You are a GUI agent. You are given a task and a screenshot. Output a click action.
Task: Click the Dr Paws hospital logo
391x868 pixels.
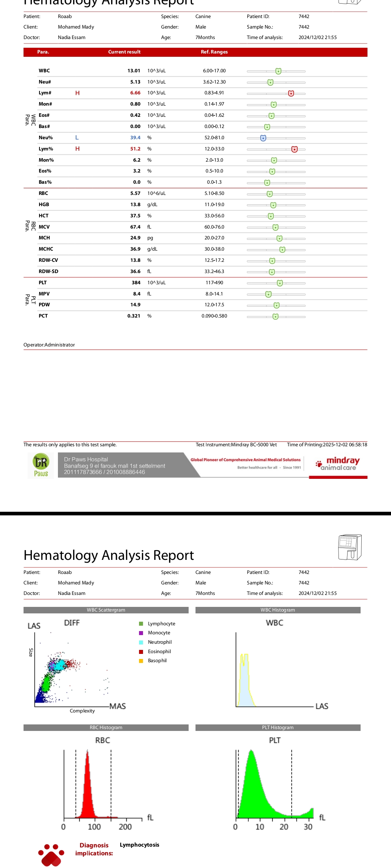click(x=41, y=465)
